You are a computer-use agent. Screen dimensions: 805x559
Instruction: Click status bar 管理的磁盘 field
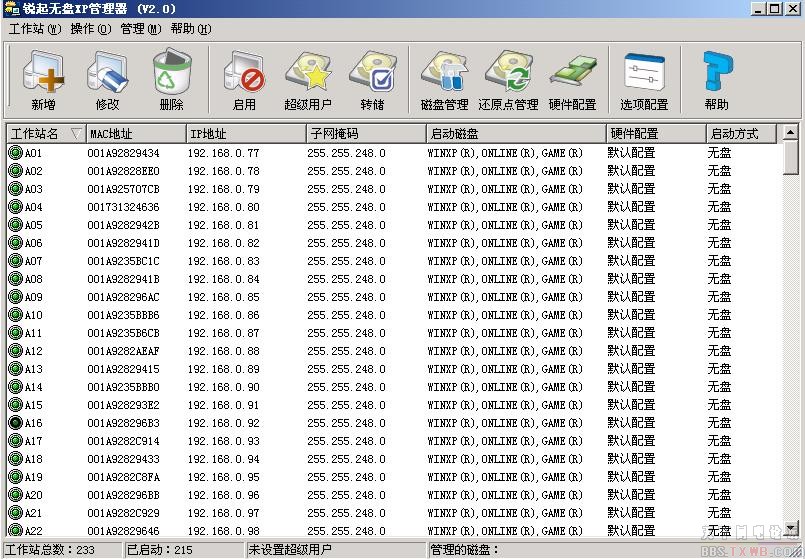614,549
